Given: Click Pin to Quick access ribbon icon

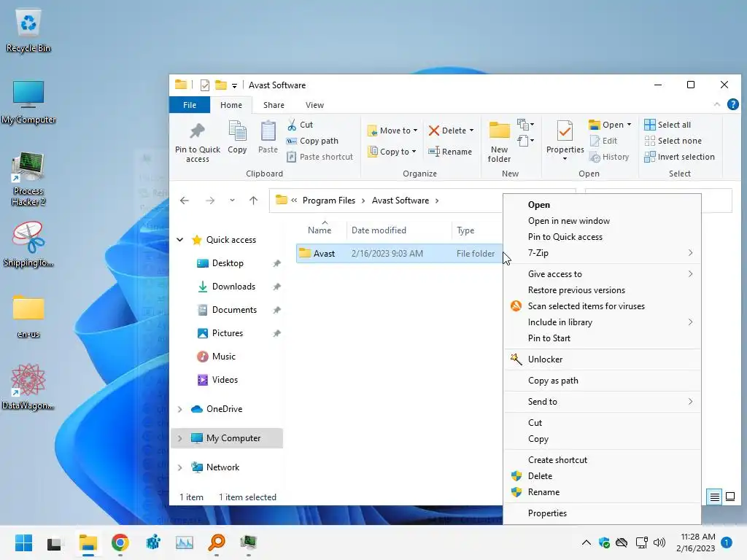Looking at the screenshot, I should pos(197,131).
